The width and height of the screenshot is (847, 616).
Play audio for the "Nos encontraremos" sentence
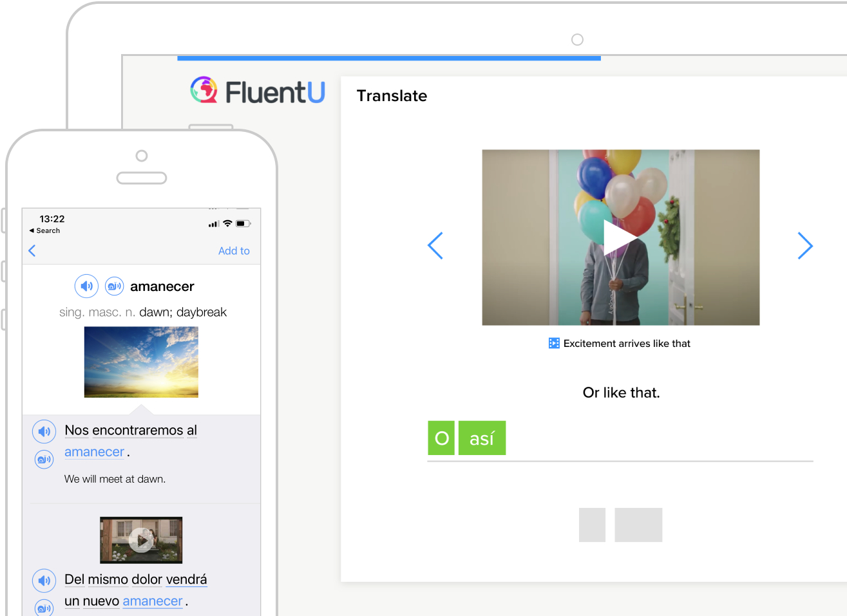coord(44,431)
